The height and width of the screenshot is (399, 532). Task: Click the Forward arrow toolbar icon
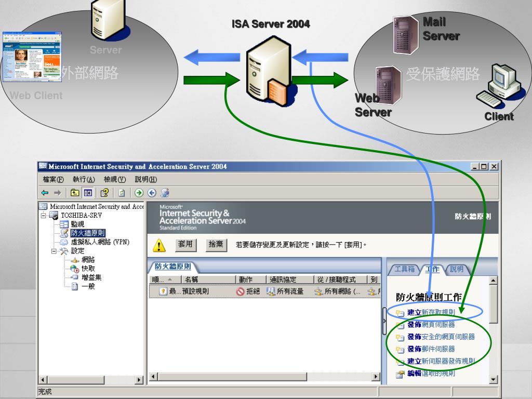(58, 193)
